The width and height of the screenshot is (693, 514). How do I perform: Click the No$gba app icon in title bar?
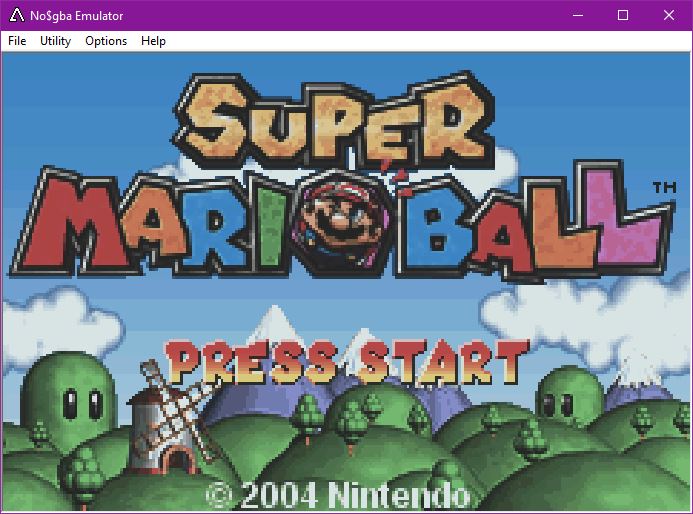(16, 15)
